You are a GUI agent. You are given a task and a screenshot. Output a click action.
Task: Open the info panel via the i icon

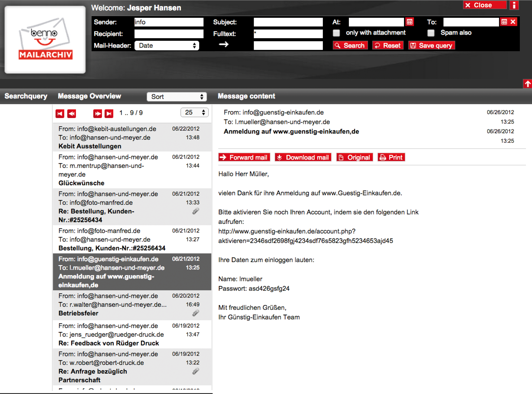coord(515,5)
